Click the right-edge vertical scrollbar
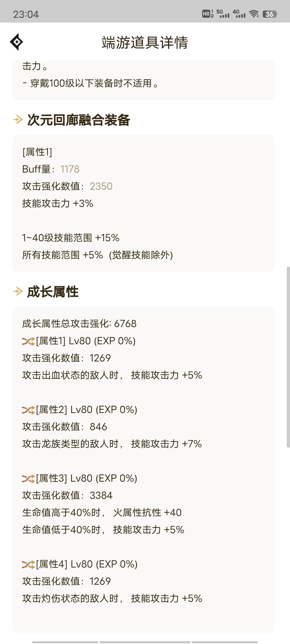This screenshot has width=290, height=644. pyautogui.click(x=288, y=357)
